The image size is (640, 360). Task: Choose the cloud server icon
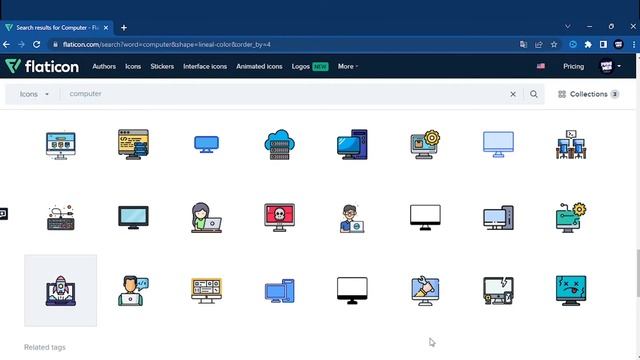[279, 144]
